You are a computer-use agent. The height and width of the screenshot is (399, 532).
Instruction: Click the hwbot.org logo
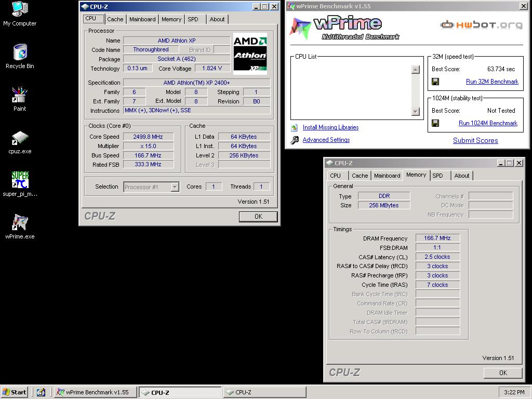point(482,25)
